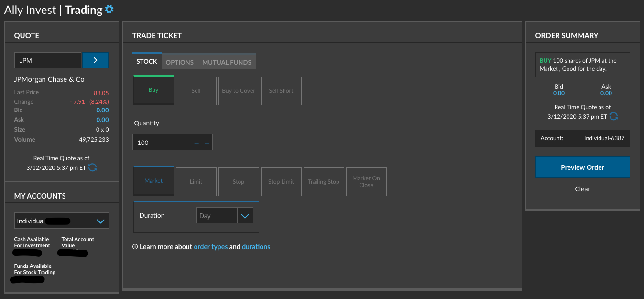This screenshot has width=644, height=299.
Task: Switch to the Options tab
Action: [x=180, y=62]
